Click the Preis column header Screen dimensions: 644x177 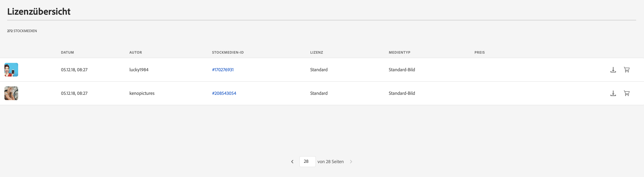(480, 52)
